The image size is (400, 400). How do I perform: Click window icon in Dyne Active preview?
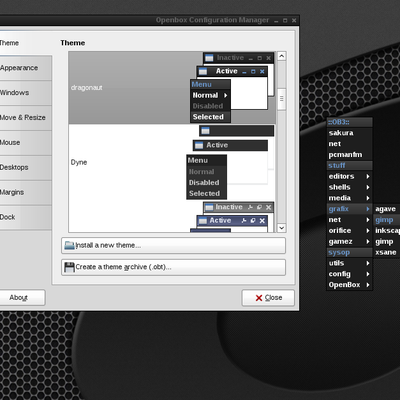[199, 145]
